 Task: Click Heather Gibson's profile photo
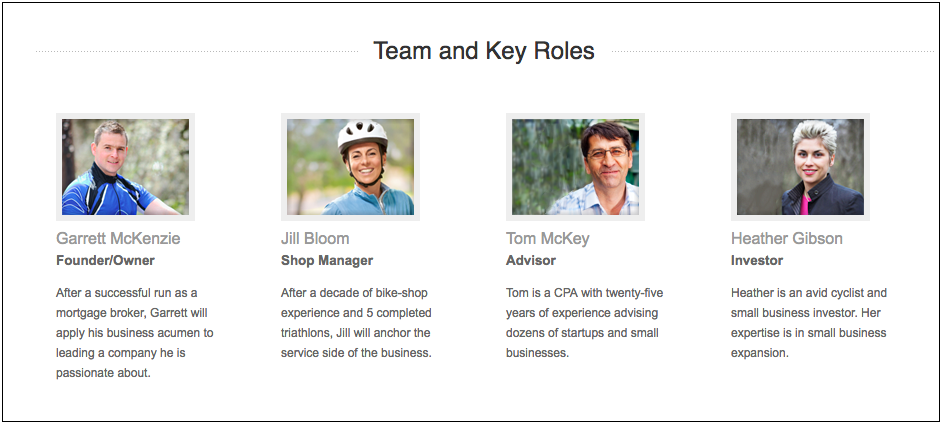(800, 167)
